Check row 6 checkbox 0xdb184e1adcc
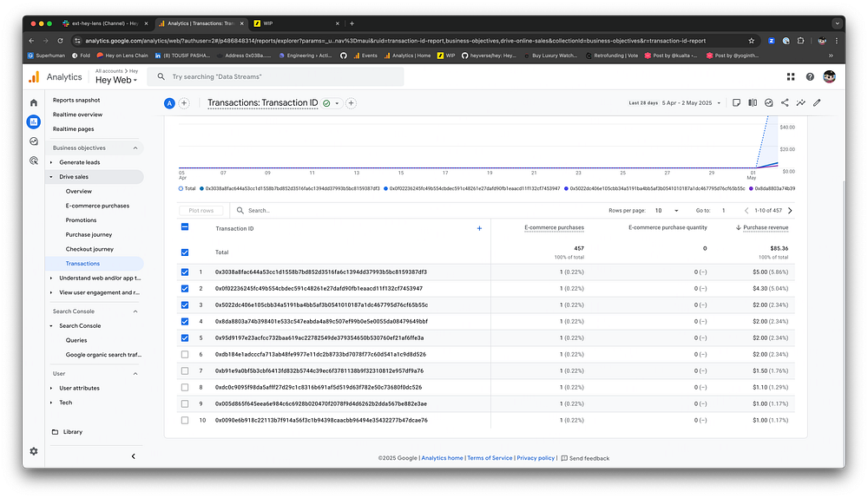 (185, 355)
